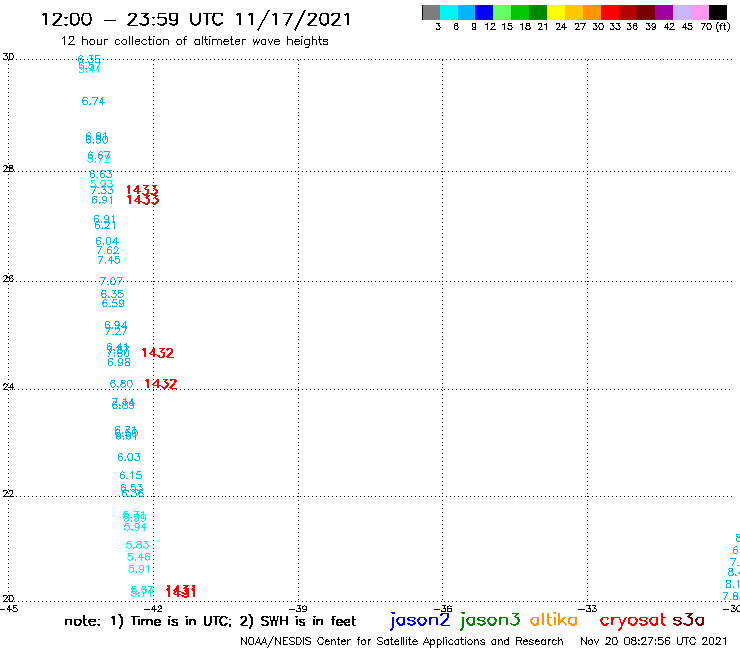Click the gray swatch in the color scale
The height and width of the screenshot is (650, 740).
coord(431,13)
